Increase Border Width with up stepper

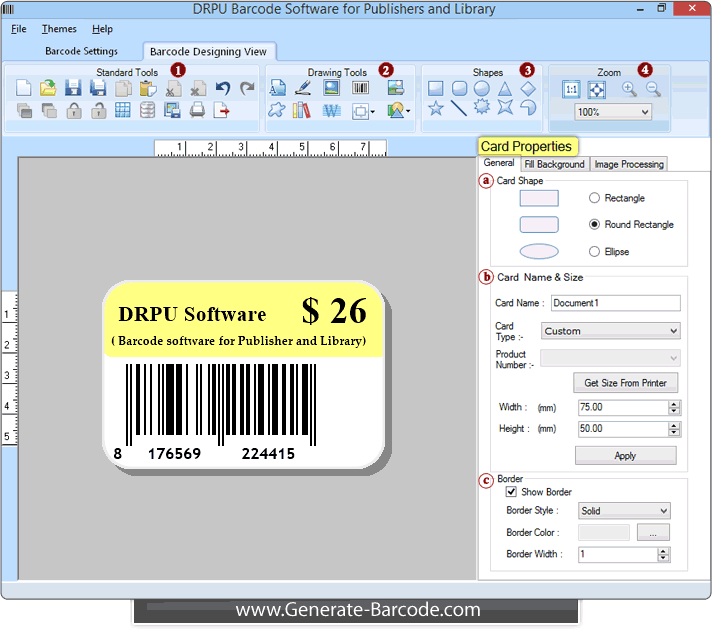tap(663, 550)
